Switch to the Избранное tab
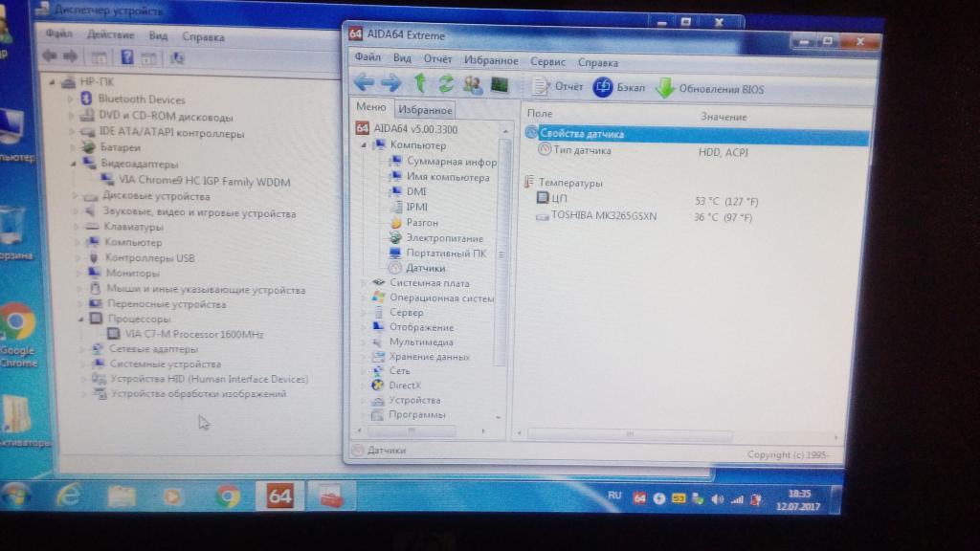Screen dimensions: 980x551 425,110
